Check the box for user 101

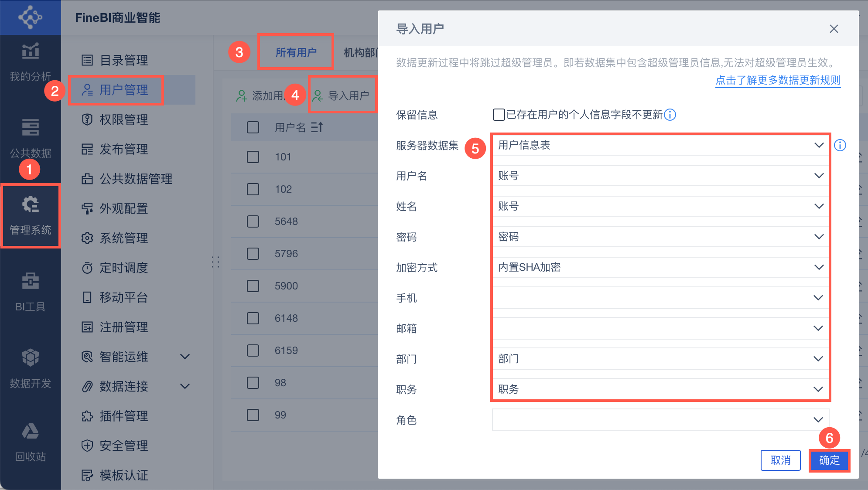pyautogui.click(x=253, y=157)
